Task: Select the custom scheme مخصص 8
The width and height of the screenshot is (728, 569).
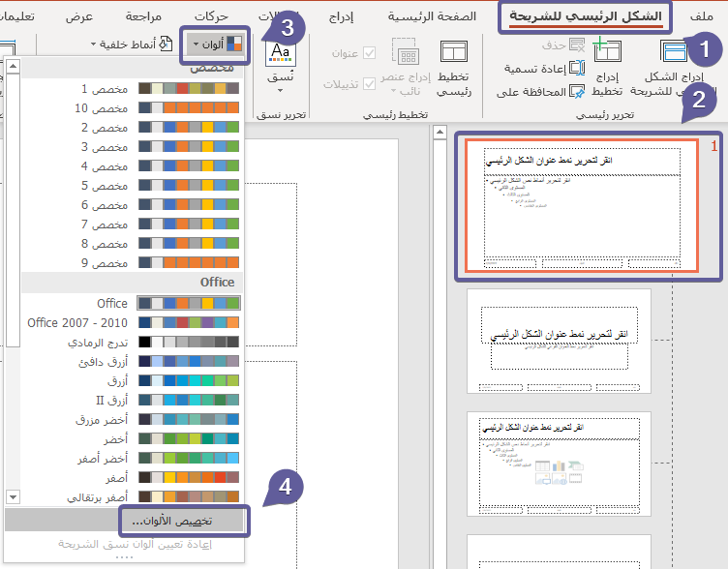Action: pyautogui.click(x=132, y=244)
